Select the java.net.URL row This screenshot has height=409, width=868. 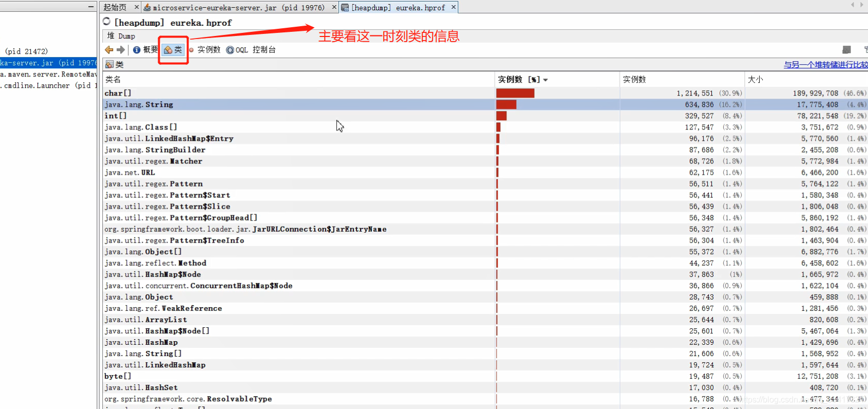[x=485, y=172]
